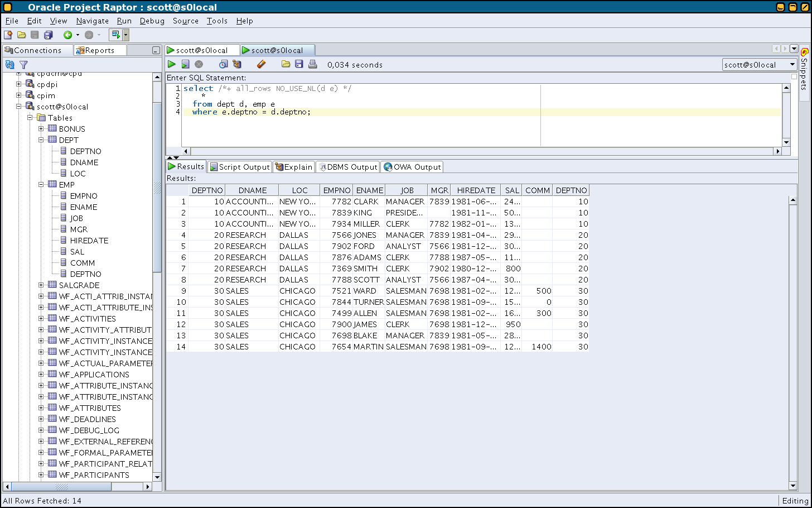Click the grey Cancel execution icon

click(199, 64)
